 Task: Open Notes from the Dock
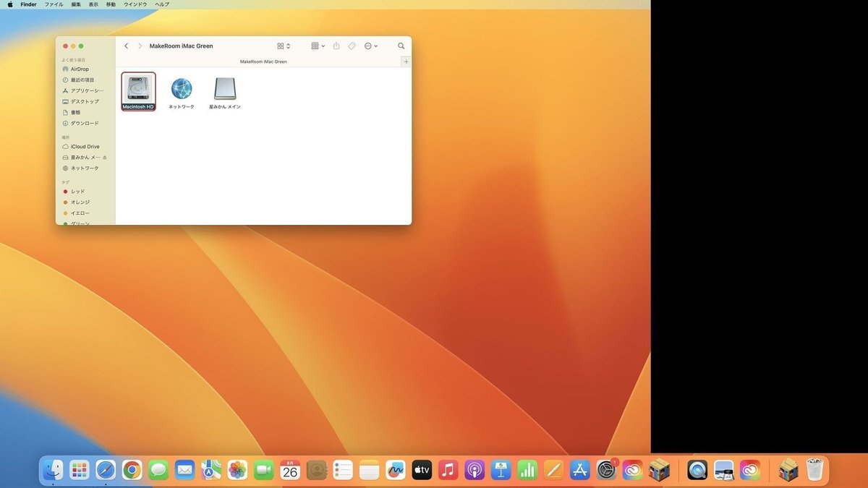[x=370, y=471]
